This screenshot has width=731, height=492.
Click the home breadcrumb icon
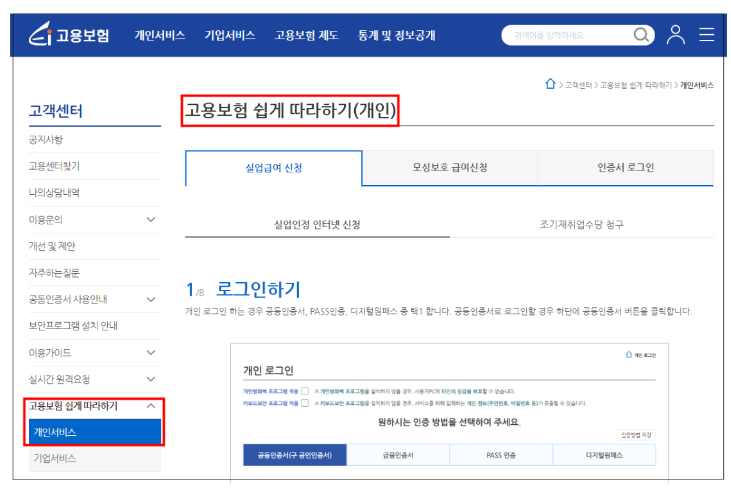pos(551,84)
